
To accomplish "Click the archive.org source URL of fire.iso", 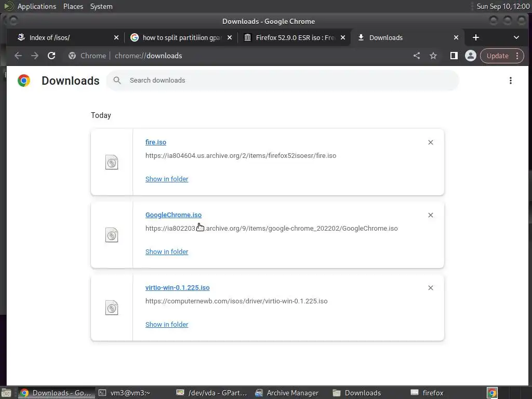I will [x=241, y=156].
